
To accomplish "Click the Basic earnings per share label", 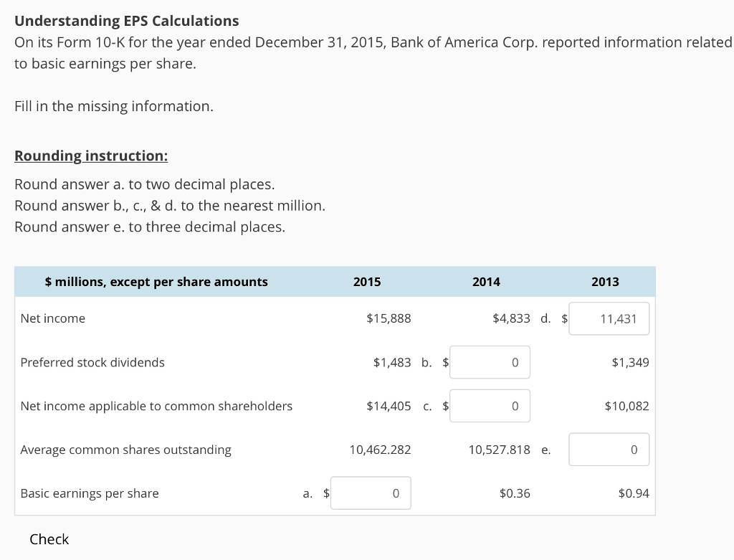I will 90,493.
